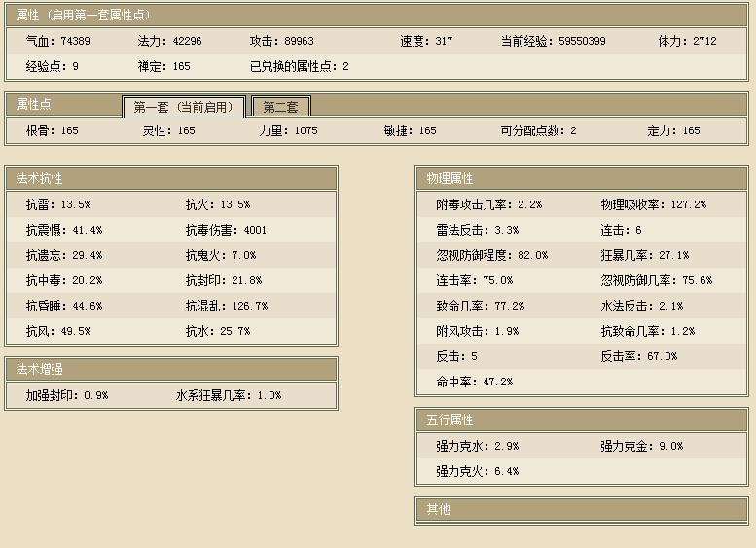Select the 抗混乱 126.7% resistance row
The width and height of the screenshot is (756, 548).
tap(226, 306)
